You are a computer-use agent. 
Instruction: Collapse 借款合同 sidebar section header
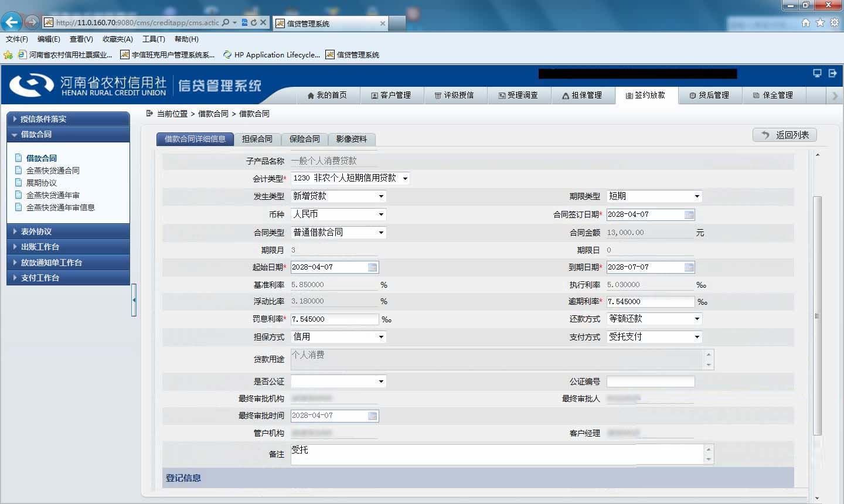(x=68, y=134)
